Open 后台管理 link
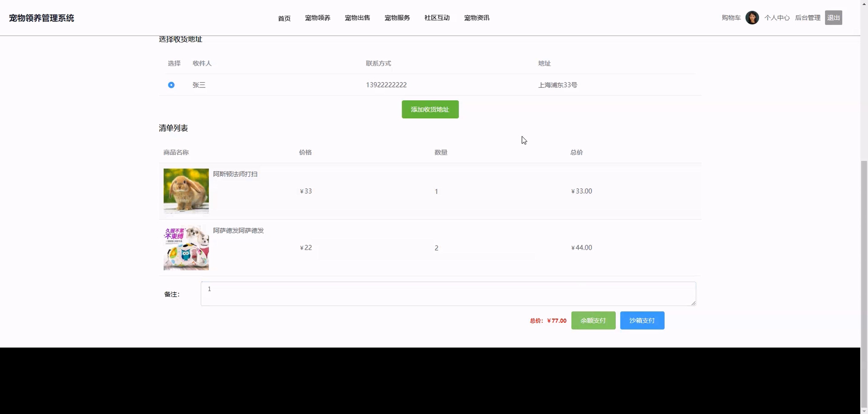 click(x=807, y=18)
